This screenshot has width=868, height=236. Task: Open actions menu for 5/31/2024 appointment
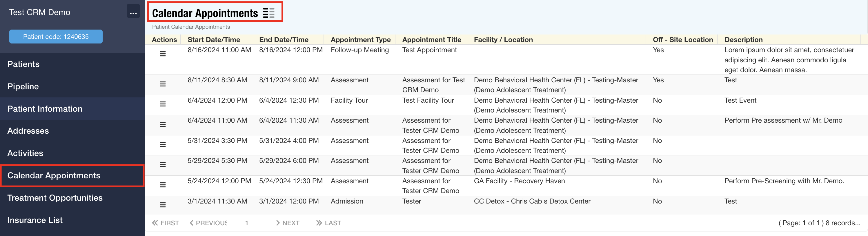pyautogui.click(x=163, y=145)
